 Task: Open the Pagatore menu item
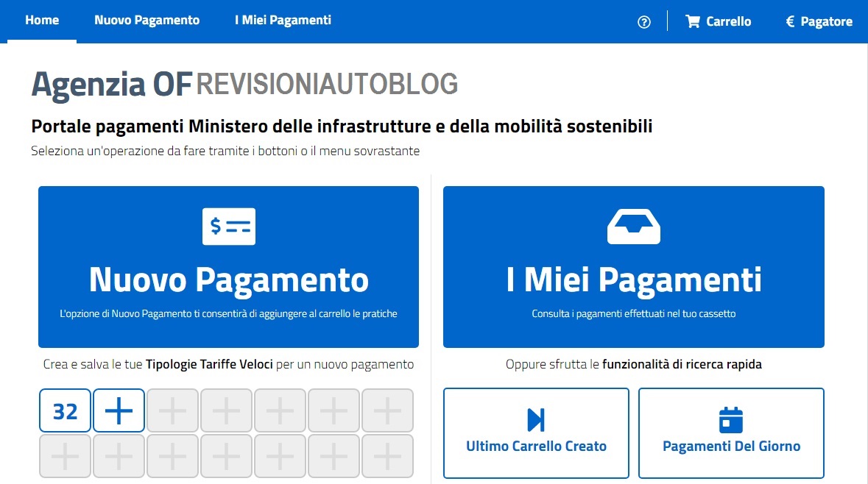click(819, 21)
